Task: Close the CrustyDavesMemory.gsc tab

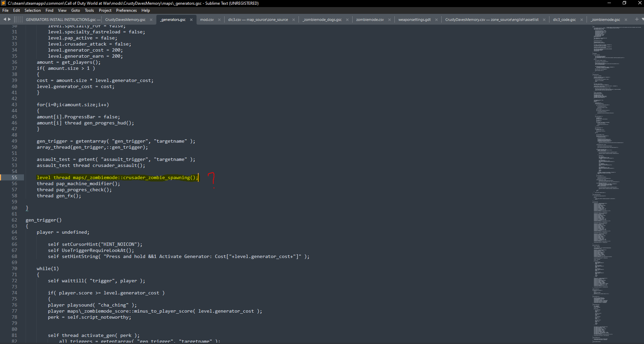Action: tap(151, 20)
